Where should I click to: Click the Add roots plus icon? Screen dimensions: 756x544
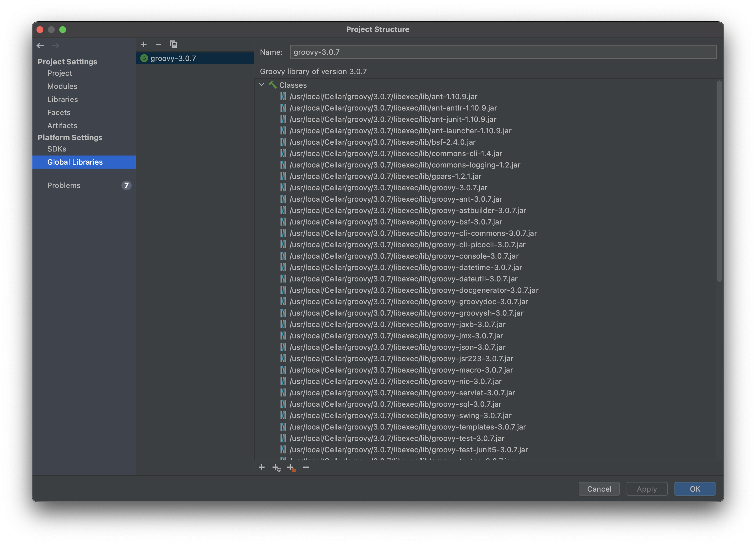[x=262, y=467]
